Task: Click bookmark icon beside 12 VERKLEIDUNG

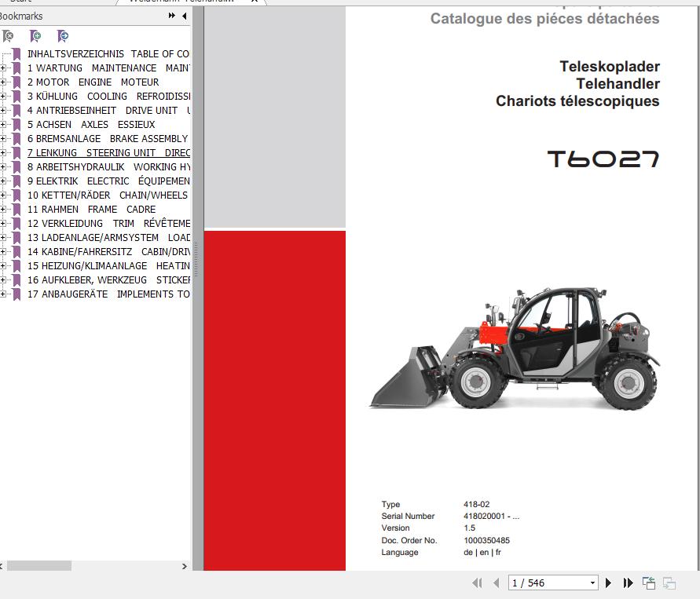Action: 16,224
